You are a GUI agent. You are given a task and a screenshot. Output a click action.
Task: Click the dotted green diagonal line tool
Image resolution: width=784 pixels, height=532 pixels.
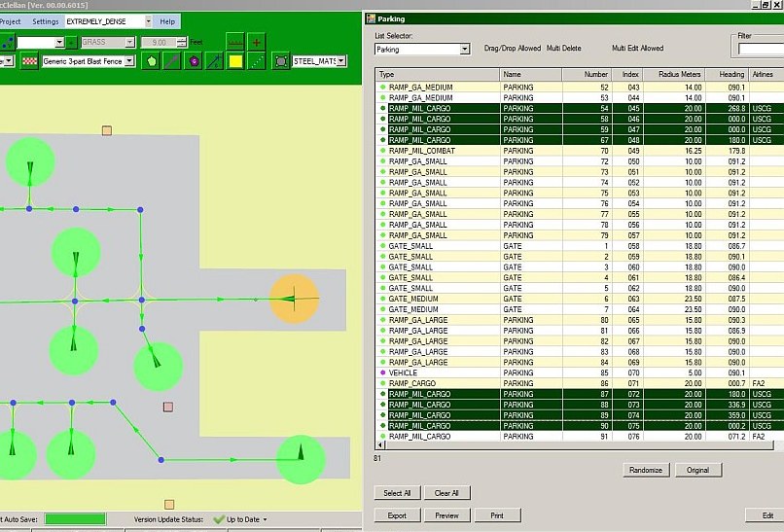pyautogui.click(x=257, y=61)
